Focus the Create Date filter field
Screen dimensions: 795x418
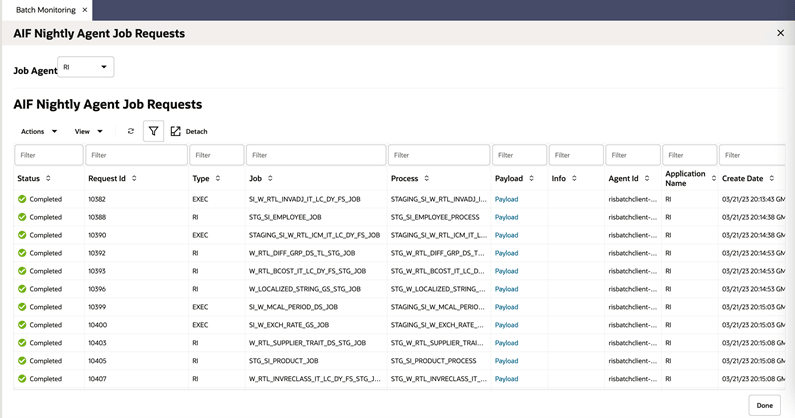coord(752,155)
